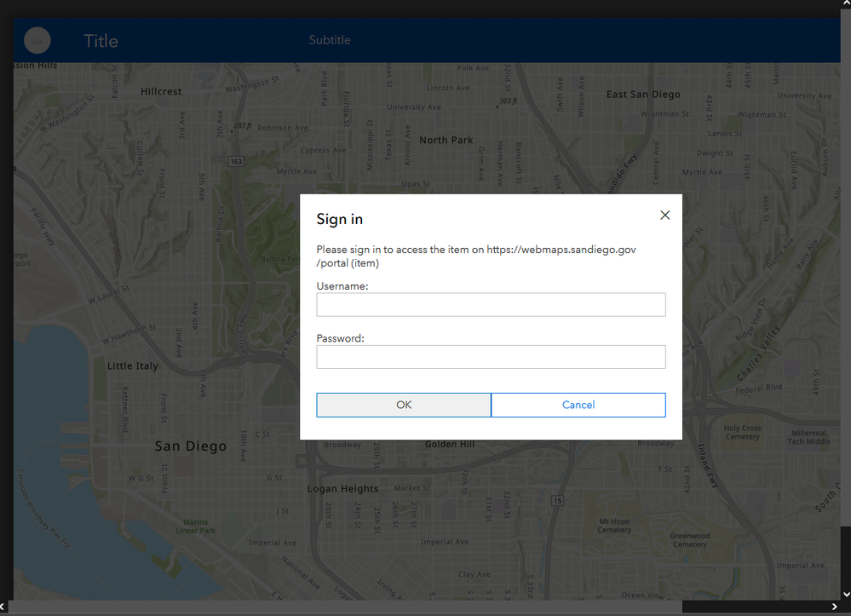Confirm sign in with OK button
851x616 pixels.
tap(404, 405)
